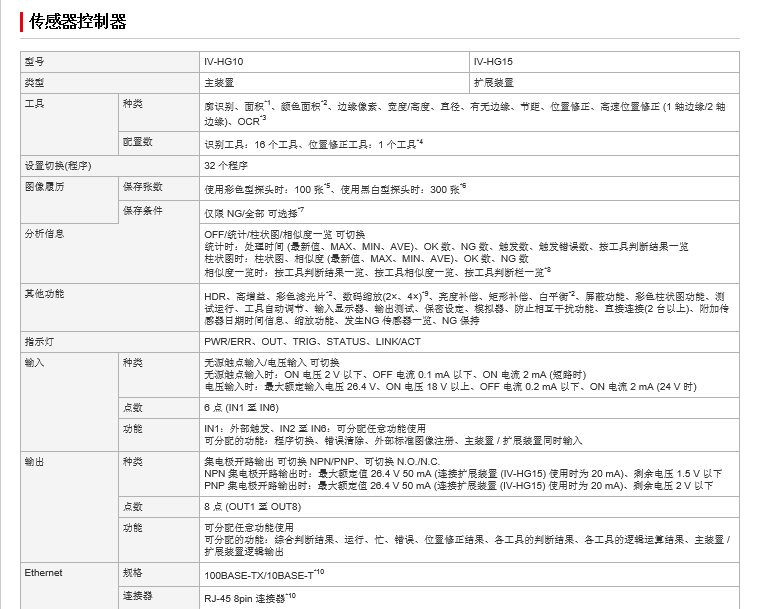This screenshot has width=760, height=609.
Task: Click the 保存张数 sub-label
Action: coord(142,186)
